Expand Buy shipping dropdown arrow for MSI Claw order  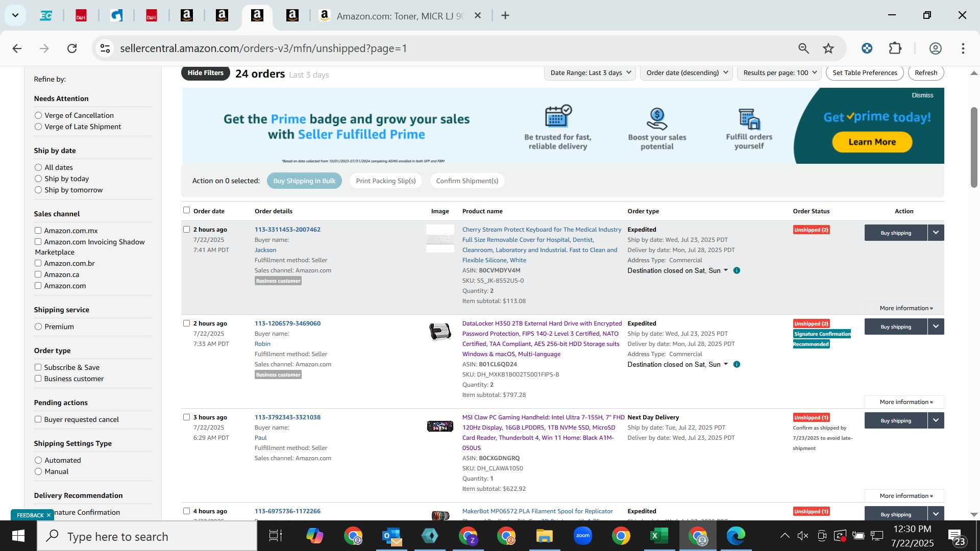point(936,420)
